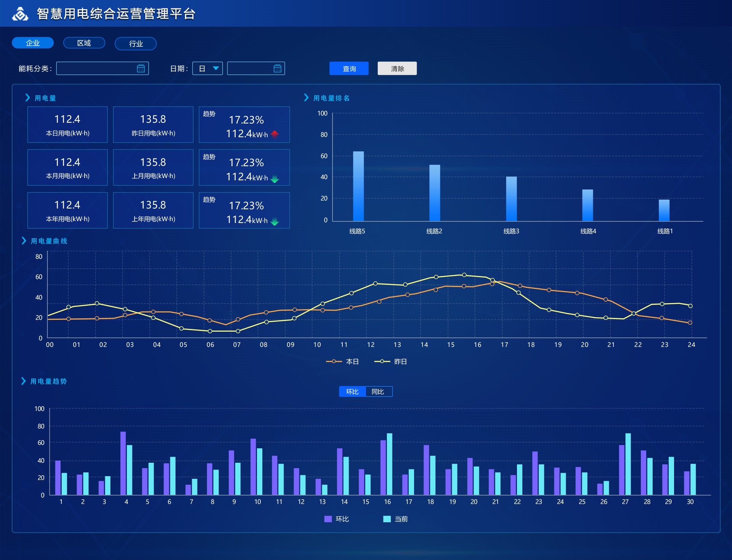Expand the 用电量趋势 section chevron
732x560 pixels.
pos(23,381)
